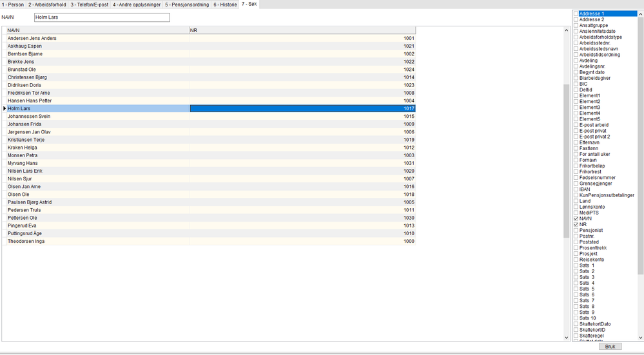Open the 6 - Historie tab
644x355 pixels.
225,5
